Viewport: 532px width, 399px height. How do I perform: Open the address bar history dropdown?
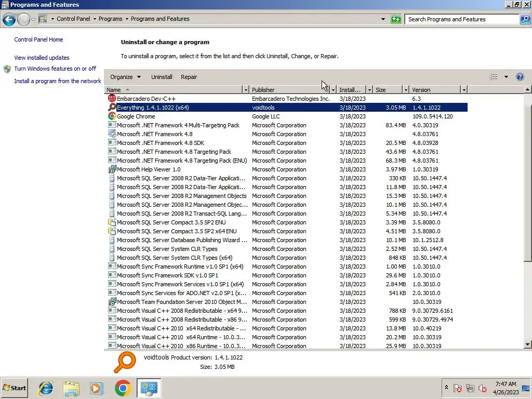[x=383, y=19]
